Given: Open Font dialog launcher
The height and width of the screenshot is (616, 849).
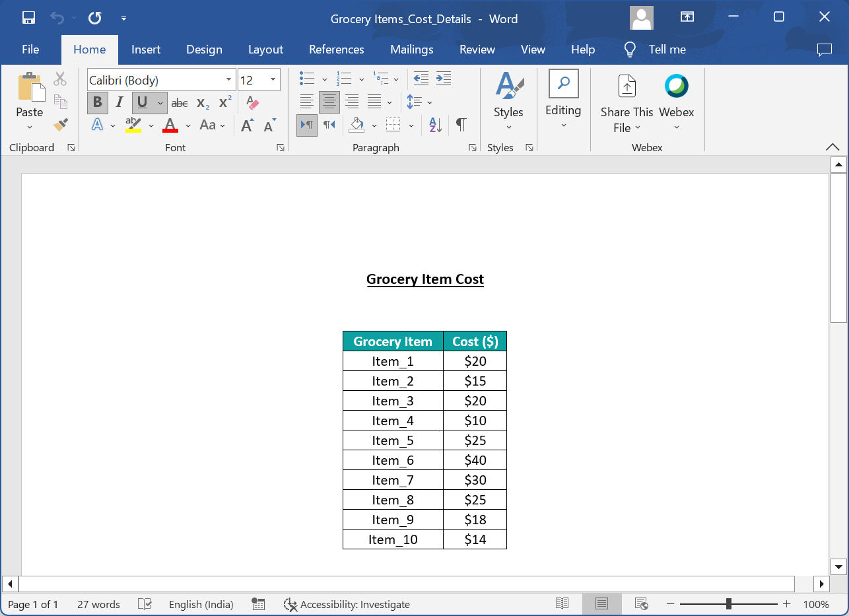Looking at the screenshot, I should click(x=280, y=148).
